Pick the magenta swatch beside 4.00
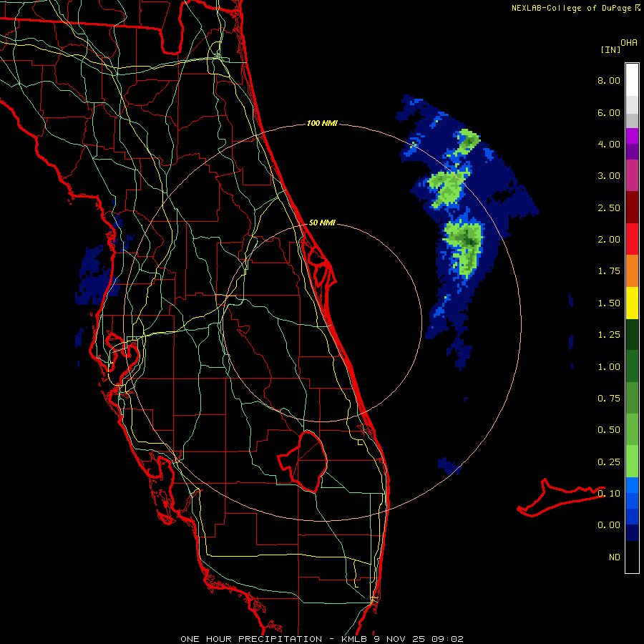This screenshot has width=644, height=644. (x=632, y=136)
